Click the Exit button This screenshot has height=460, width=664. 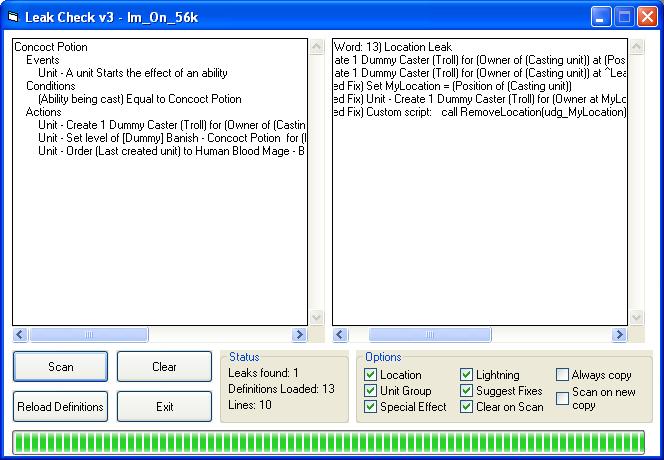tap(164, 406)
